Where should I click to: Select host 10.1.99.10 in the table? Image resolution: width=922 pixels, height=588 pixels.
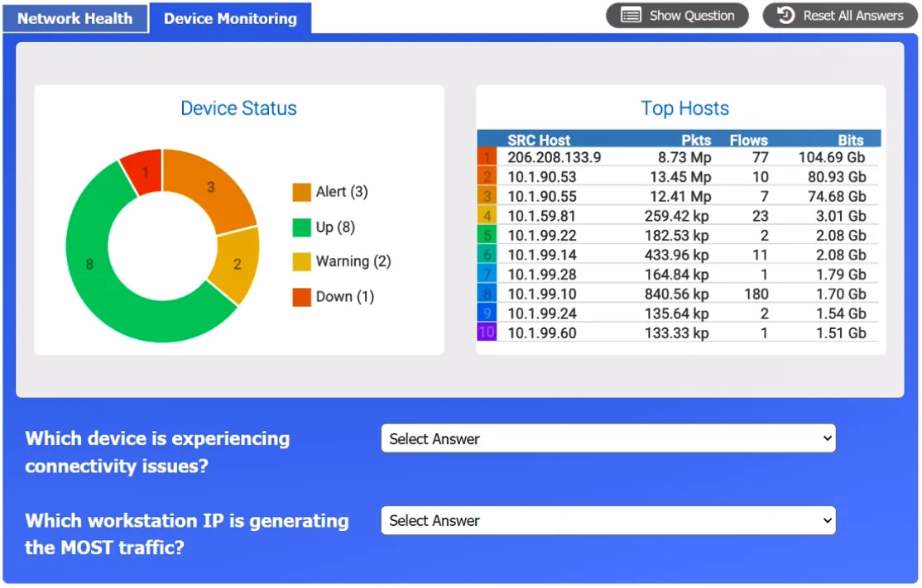pos(542,294)
